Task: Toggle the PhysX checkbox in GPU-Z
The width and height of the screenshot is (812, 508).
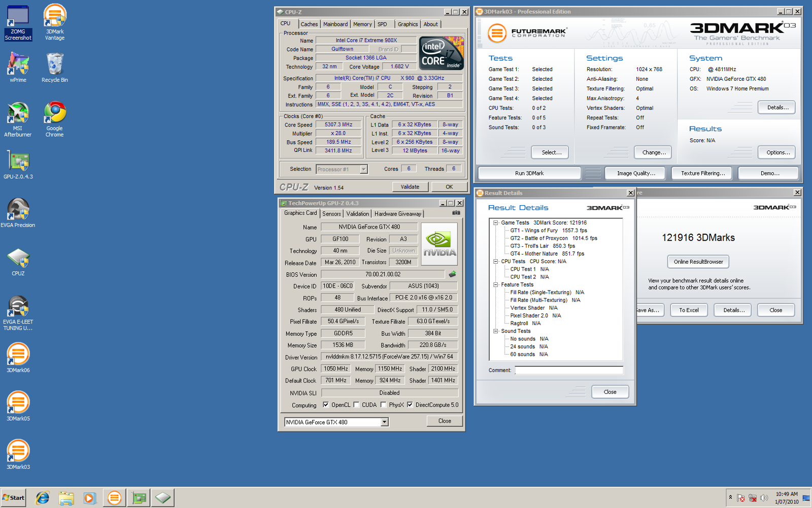Action: click(x=383, y=405)
